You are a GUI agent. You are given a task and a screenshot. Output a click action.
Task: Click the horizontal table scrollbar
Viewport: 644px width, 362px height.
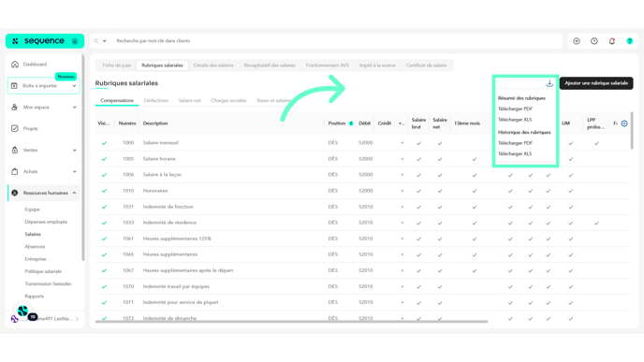(x=292, y=322)
